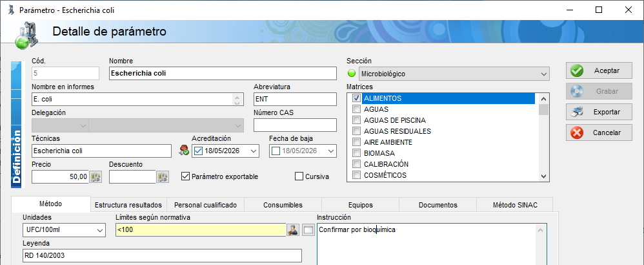
Task: Check the COSMÉTICOS matrix
Action: [x=356, y=175]
